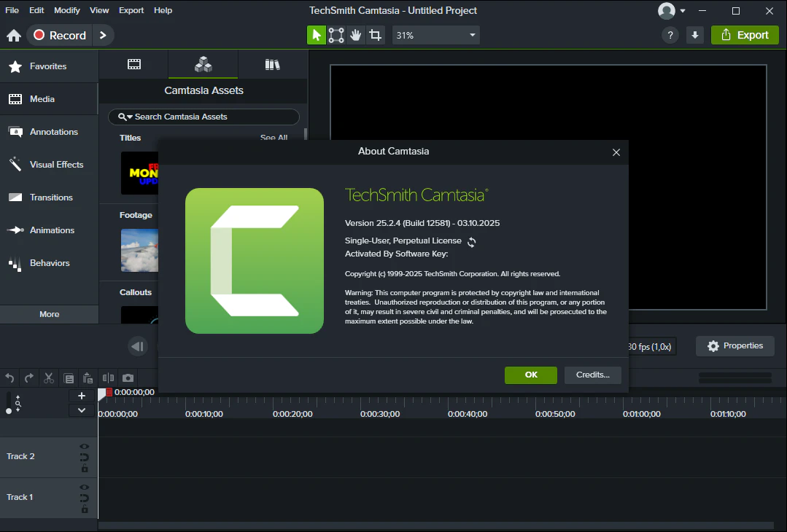Image resolution: width=787 pixels, height=532 pixels.
Task: Open the search filter magnifier dropdown
Action: coord(125,117)
